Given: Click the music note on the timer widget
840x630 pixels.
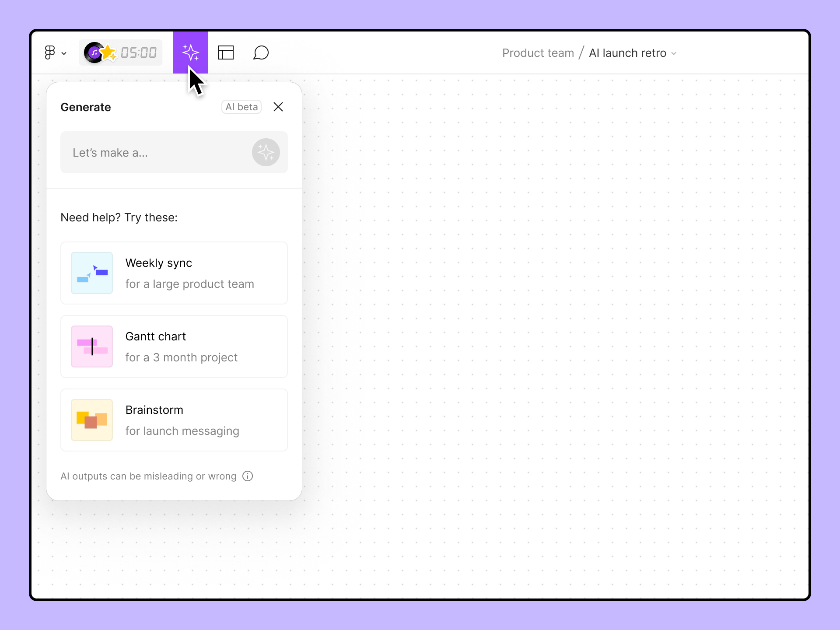Looking at the screenshot, I should [x=94, y=52].
